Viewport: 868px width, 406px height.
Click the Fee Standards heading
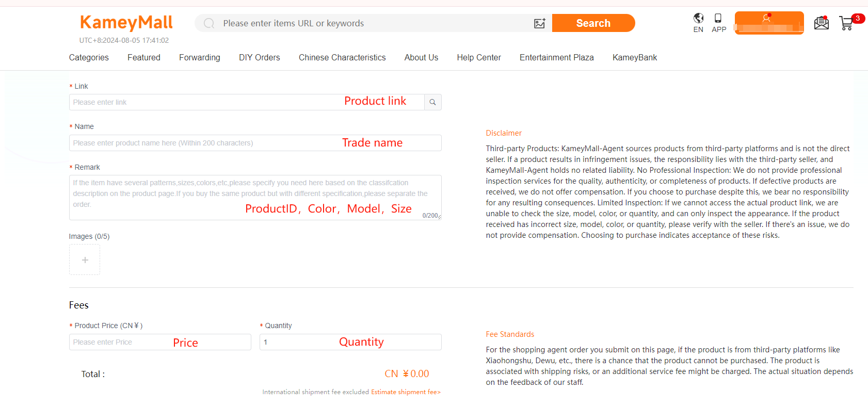(x=510, y=334)
